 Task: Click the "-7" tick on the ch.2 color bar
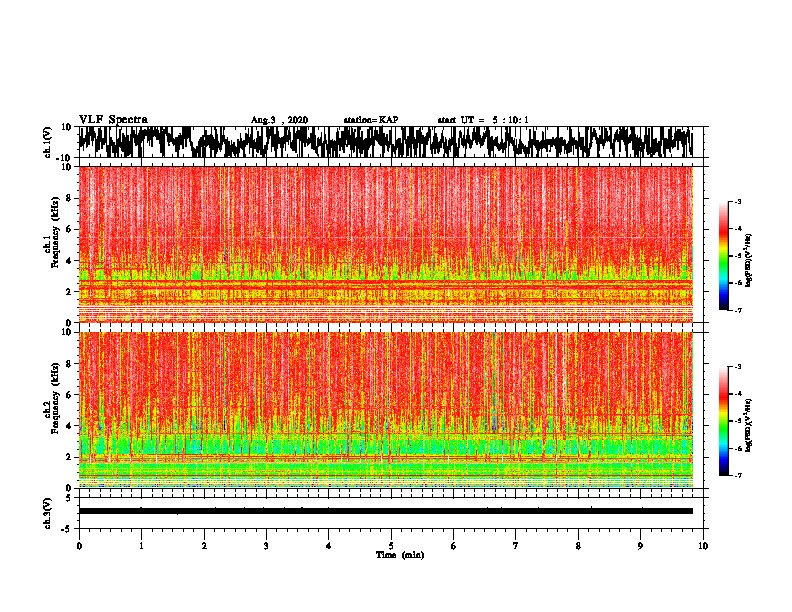pyautogui.click(x=737, y=476)
